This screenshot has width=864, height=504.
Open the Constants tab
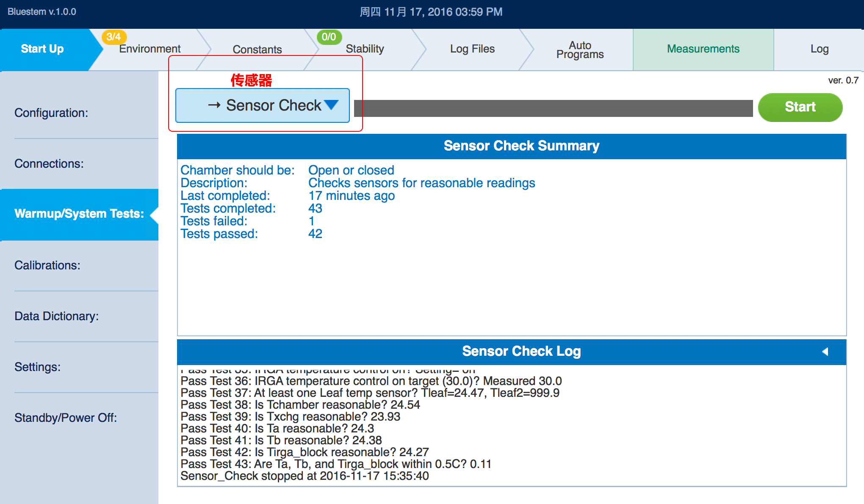[x=257, y=50]
